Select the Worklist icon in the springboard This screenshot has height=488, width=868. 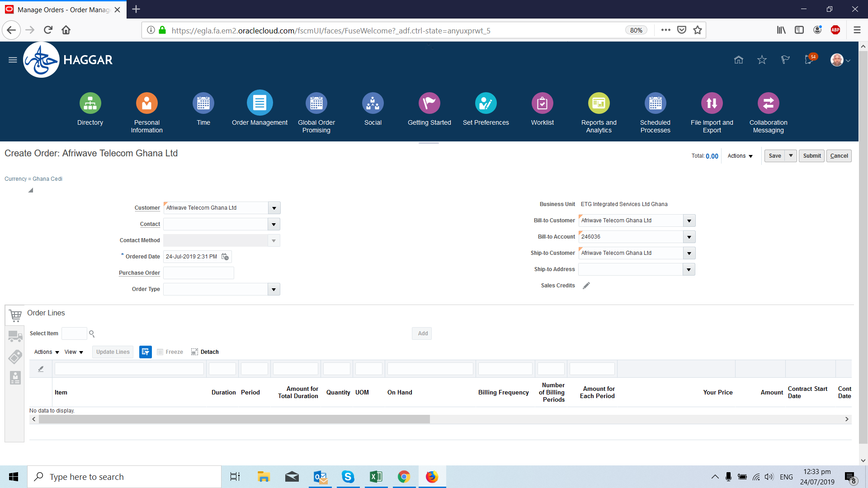(542, 103)
